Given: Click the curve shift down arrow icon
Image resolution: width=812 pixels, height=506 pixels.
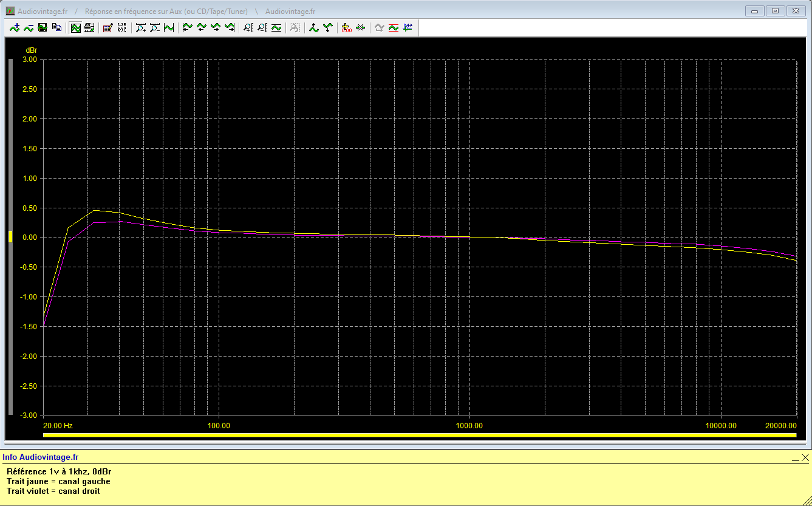Looking at the screenshot, I should coord(328,27).
